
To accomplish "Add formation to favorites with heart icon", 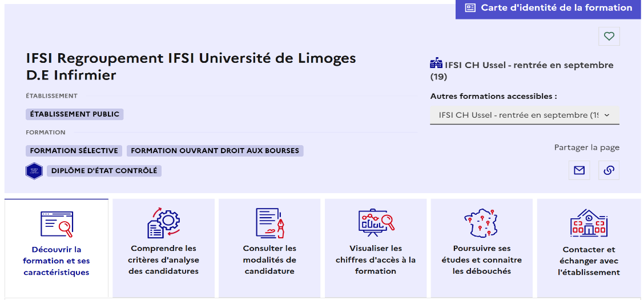I will point(609,37).
